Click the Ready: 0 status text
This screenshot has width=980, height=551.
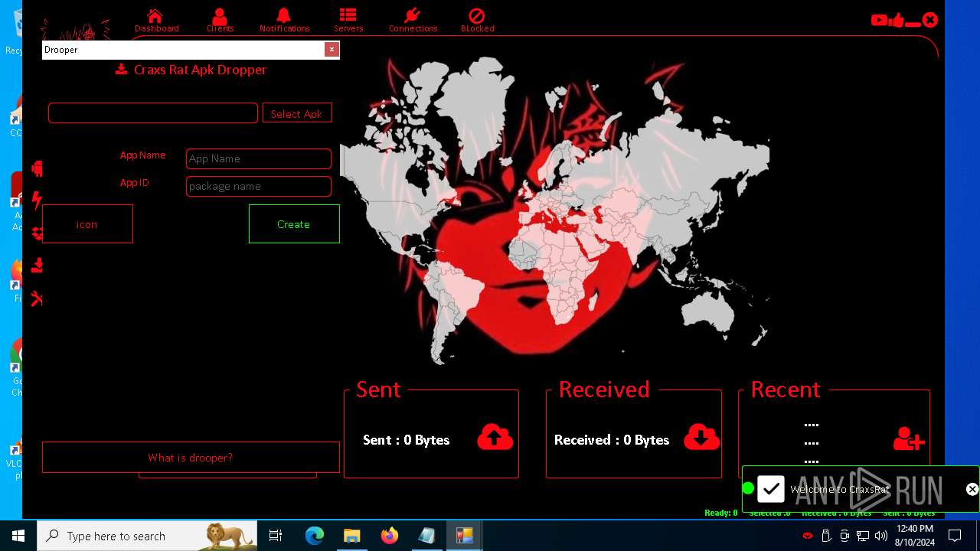coord(721,513)
